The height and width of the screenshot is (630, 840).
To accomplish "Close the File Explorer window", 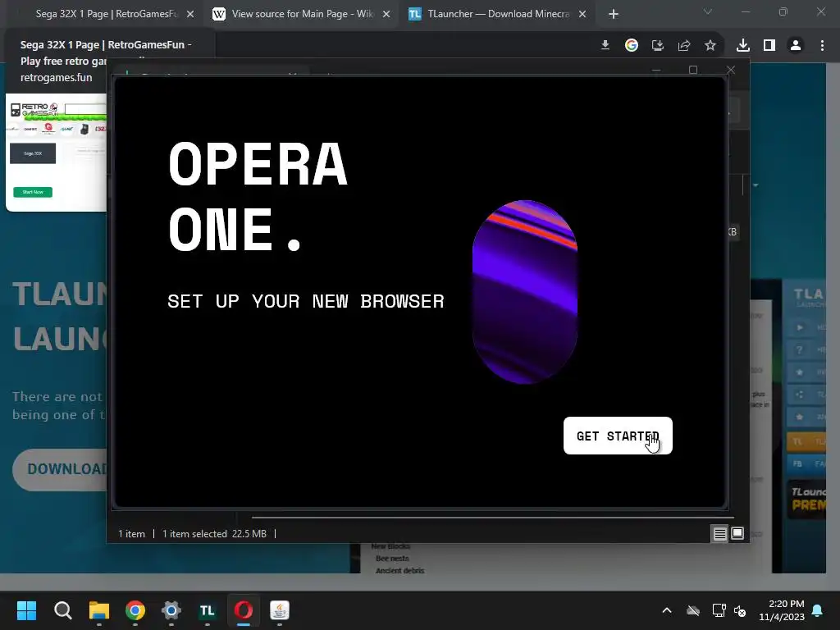I will 731,71.
